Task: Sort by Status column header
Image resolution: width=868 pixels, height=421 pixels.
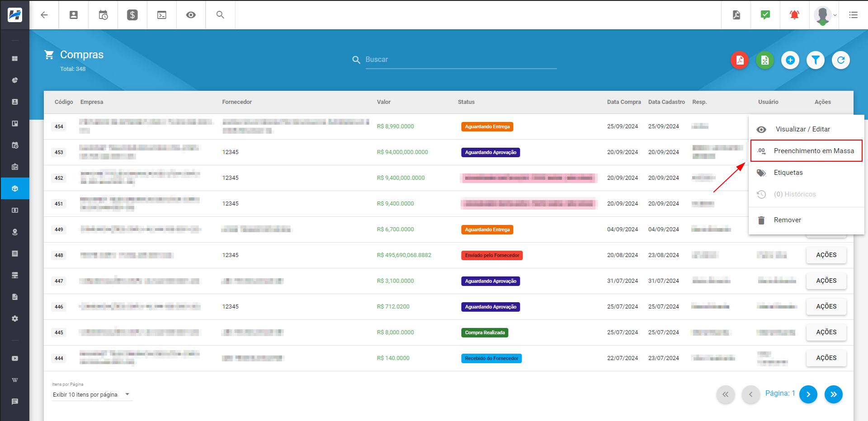Action: coord(466,102)
